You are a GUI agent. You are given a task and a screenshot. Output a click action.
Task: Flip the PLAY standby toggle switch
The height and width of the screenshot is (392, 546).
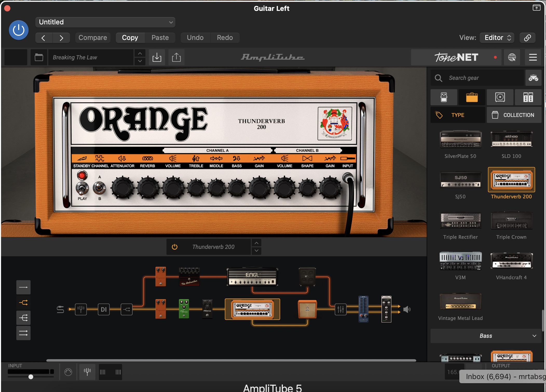click(82, 188)
